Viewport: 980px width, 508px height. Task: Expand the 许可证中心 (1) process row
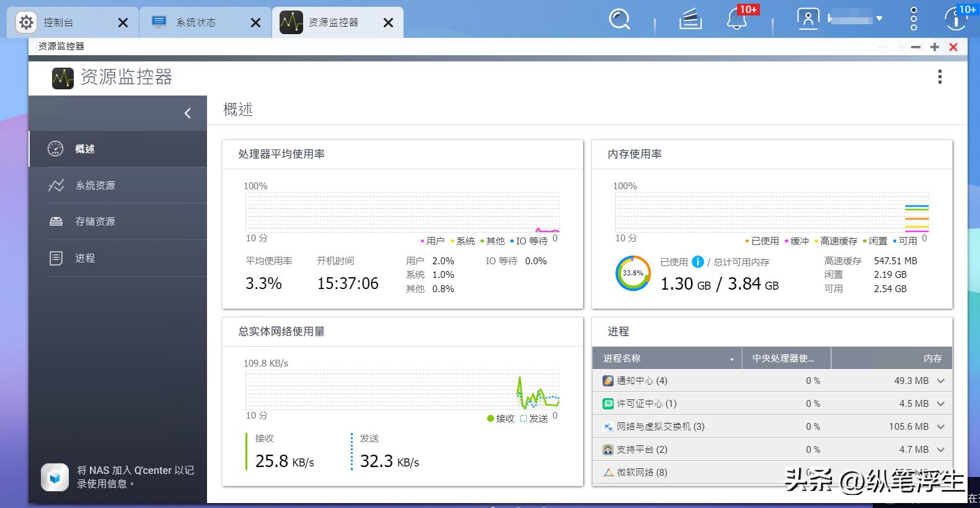(941, 404)
